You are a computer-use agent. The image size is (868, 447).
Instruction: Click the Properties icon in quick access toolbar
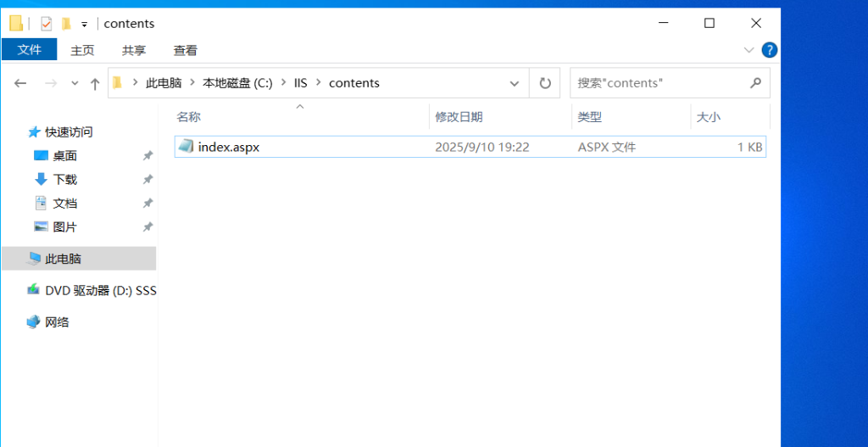click(x=46, y=24)
